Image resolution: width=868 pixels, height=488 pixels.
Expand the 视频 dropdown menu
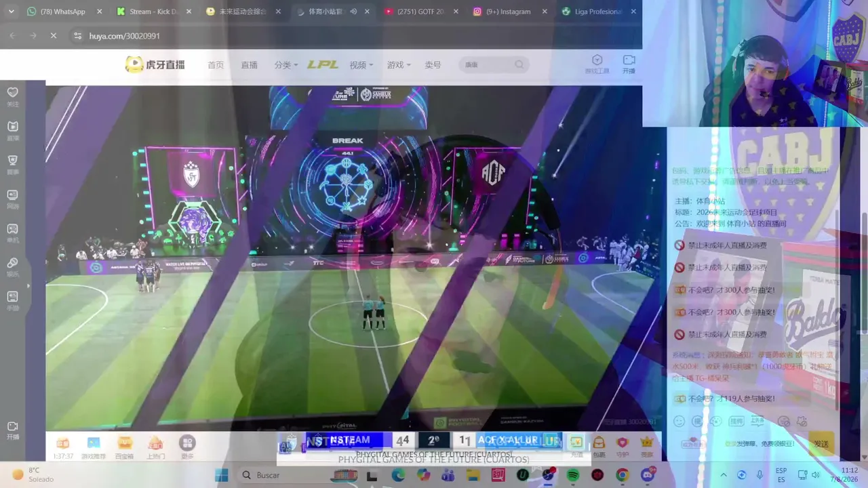(361, 65)
